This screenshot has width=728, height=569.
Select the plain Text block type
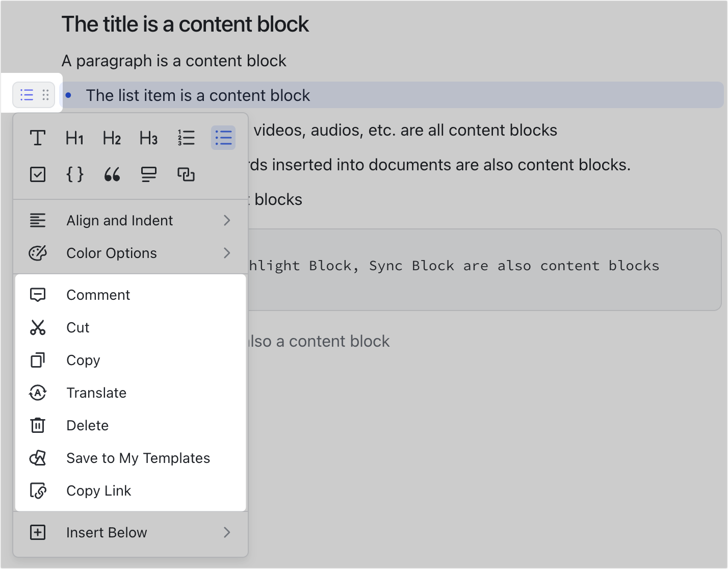pos(38,137)
